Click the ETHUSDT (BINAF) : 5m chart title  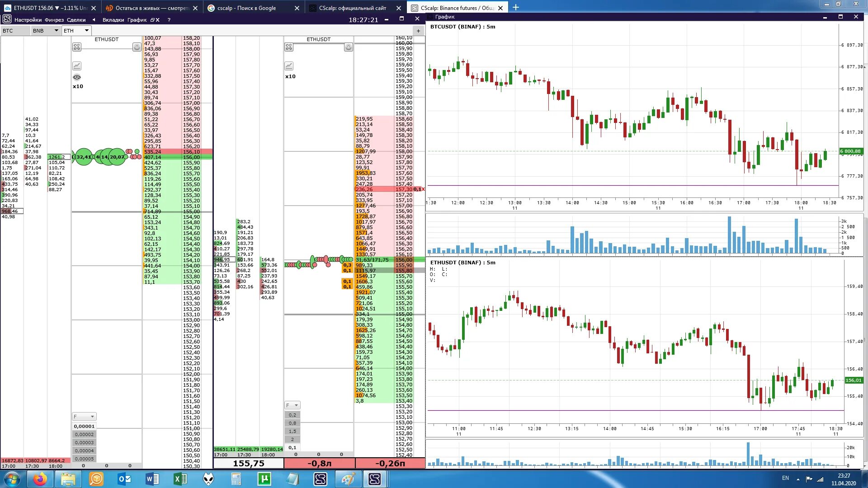pos(462,263)
